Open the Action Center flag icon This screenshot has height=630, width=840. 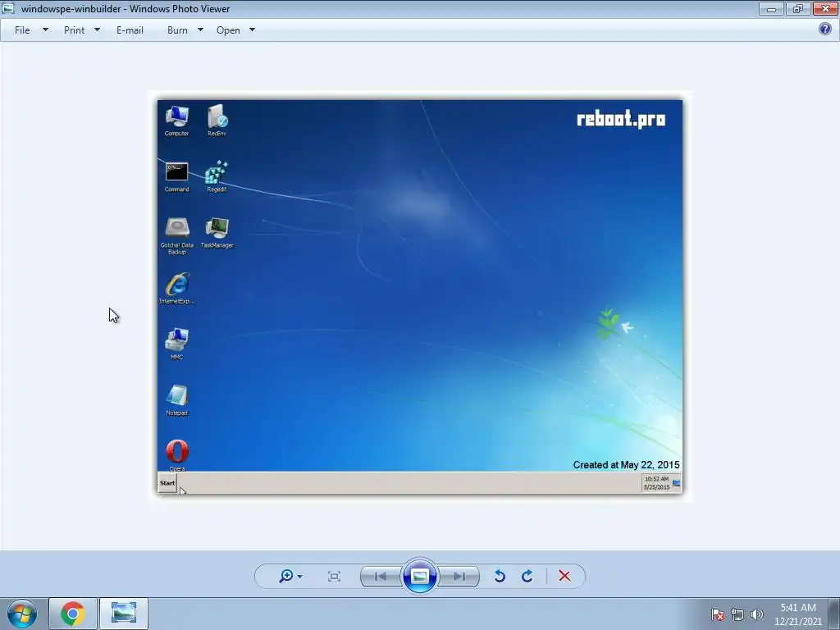[x=718, y=614]
